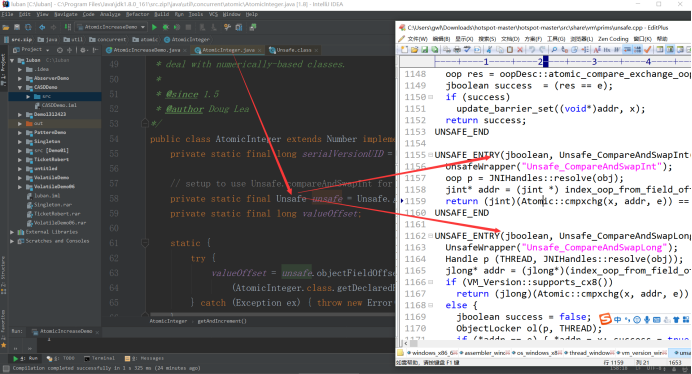Toggle the Line number icon in EditPlus toolbar
This screenshot has width=692, height=374.
pyautogui.click(x=637, y=49)
